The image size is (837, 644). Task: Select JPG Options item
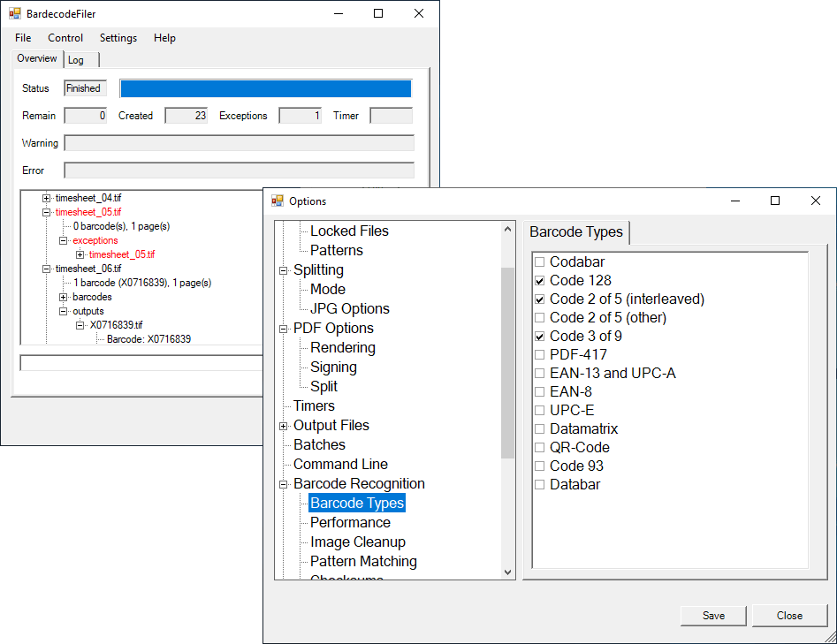pos(350,308)
